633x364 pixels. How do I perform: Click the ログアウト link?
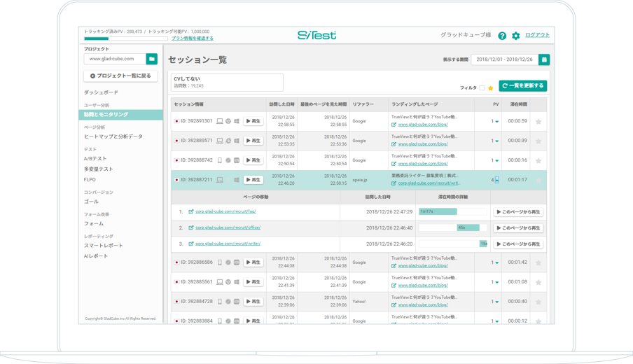coord(537,35)
